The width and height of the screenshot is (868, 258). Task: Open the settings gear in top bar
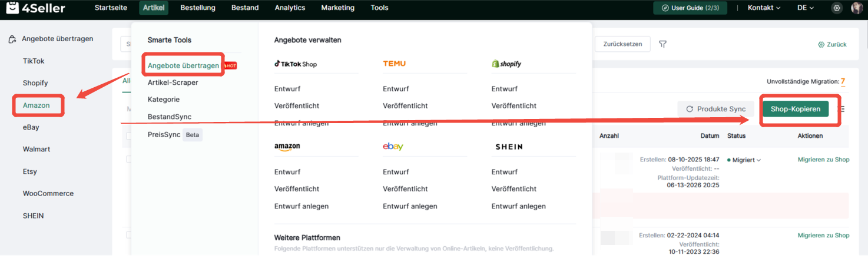coord(837,8)
